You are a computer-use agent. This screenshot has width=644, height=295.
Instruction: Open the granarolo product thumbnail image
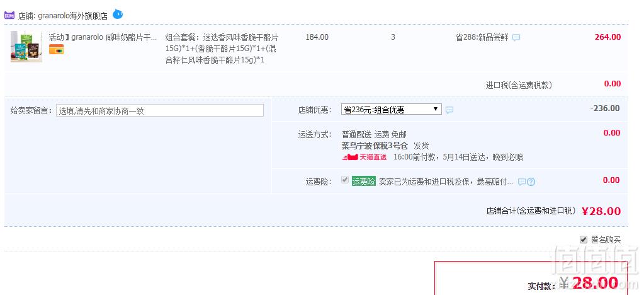26,47
